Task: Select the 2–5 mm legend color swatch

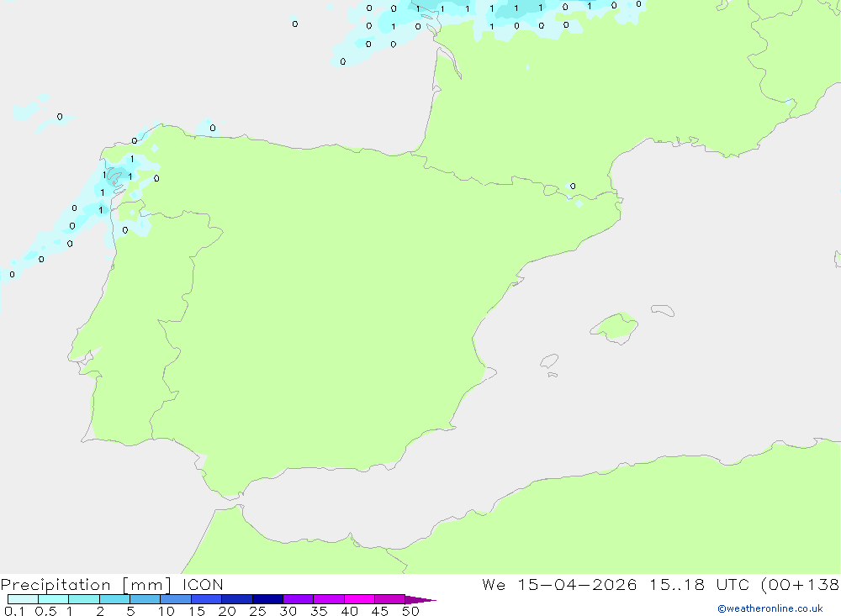Action: pyautogui.click(x=114, y=599)
